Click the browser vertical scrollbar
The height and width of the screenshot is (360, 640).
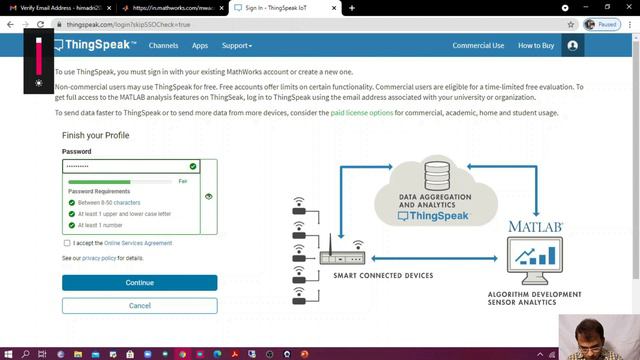tap(636, 159)
